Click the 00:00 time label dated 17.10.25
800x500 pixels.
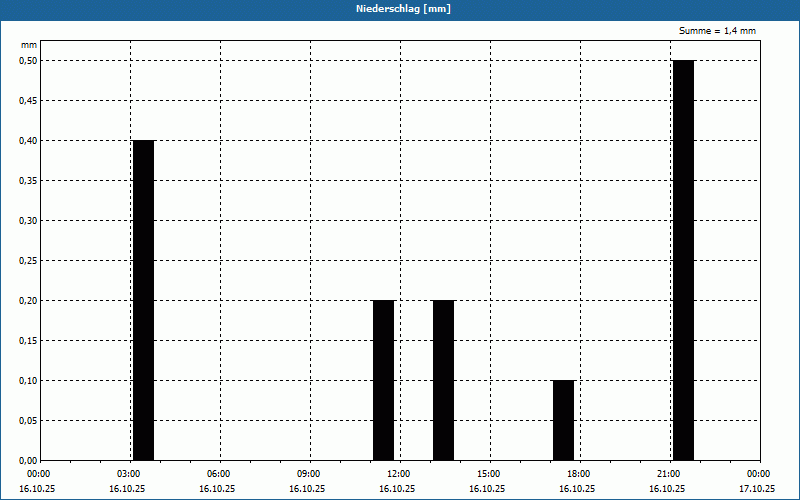[x=760, y=474]
